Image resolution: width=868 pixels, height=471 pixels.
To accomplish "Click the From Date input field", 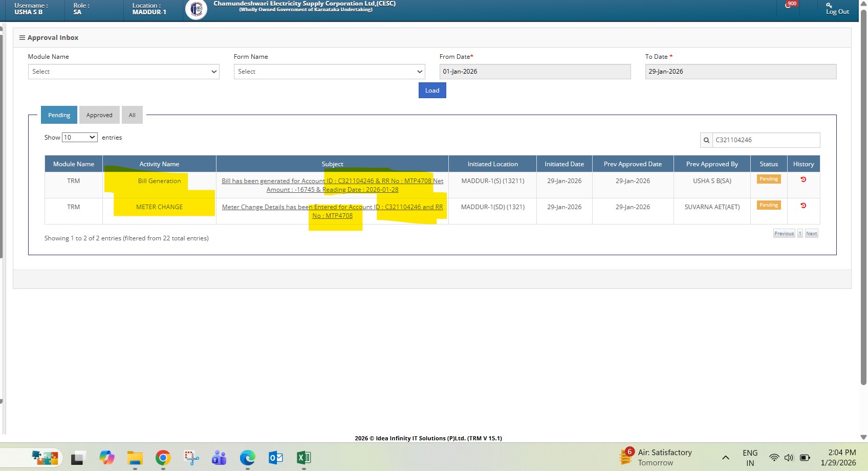I will (535, 72).
